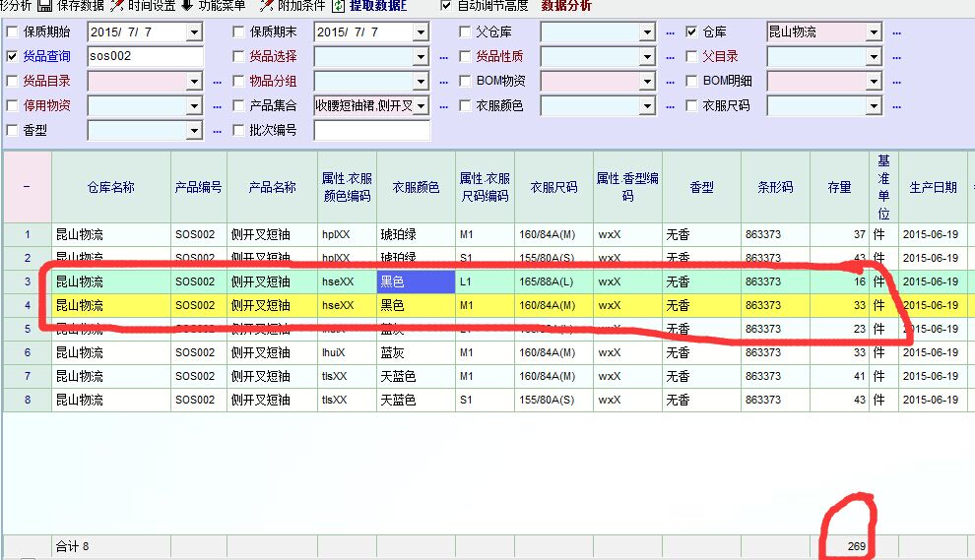975x560 pixels.
Task: Expand the 仓库 dropdown showing 昆山物流
Action: pos(874,32)
